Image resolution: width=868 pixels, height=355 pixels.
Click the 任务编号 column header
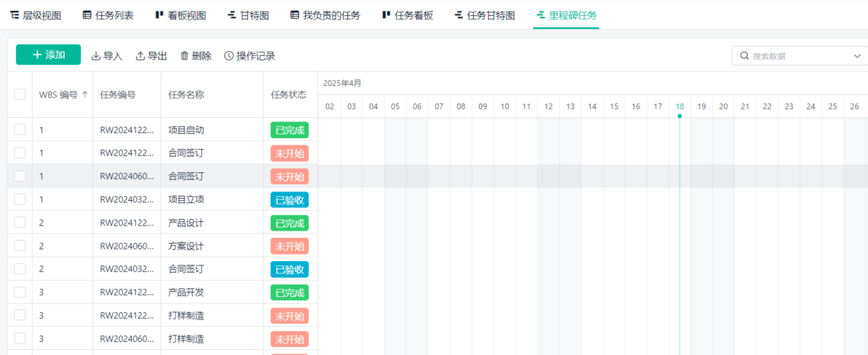pos(118,94)
